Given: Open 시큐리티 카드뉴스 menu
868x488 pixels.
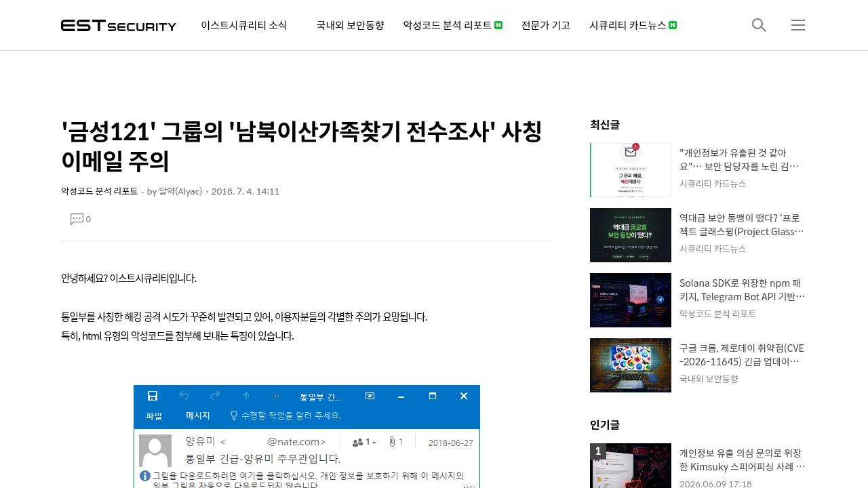Looking at the screenshot, I should (633, 25).
